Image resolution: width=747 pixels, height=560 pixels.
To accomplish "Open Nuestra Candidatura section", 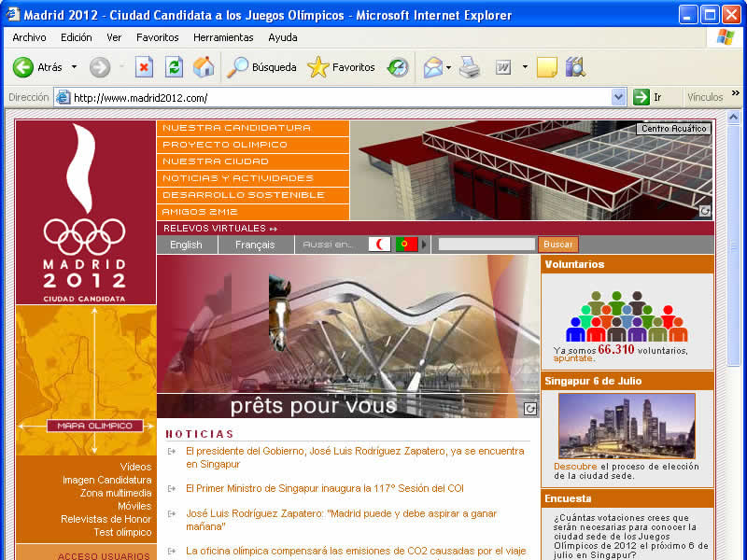I will click(x=253, y=128).
